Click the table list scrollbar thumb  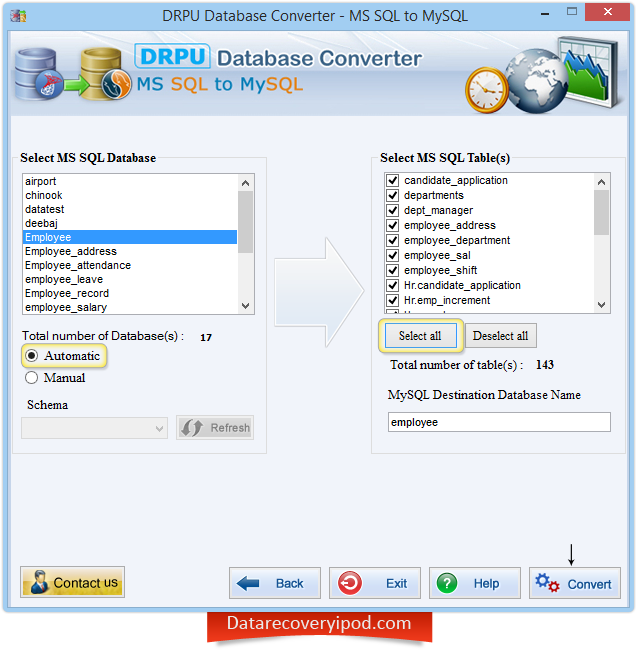602,213
